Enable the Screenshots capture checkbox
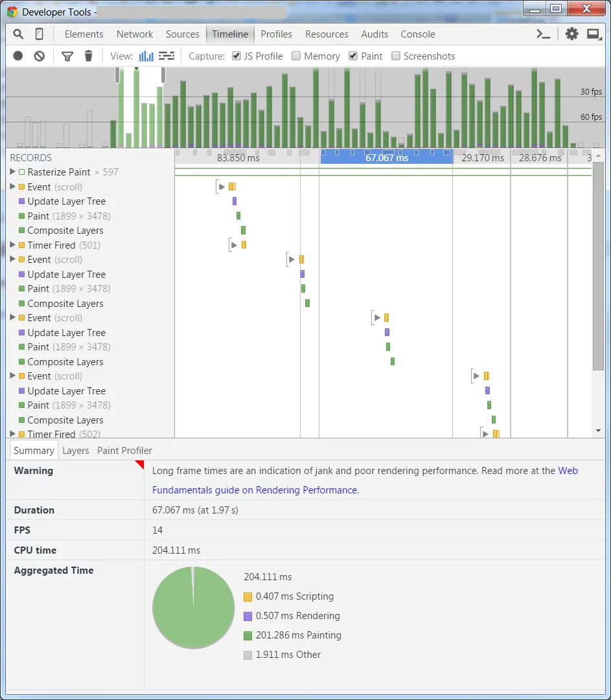This screenshot has height=700, width=611. point(395,56)
